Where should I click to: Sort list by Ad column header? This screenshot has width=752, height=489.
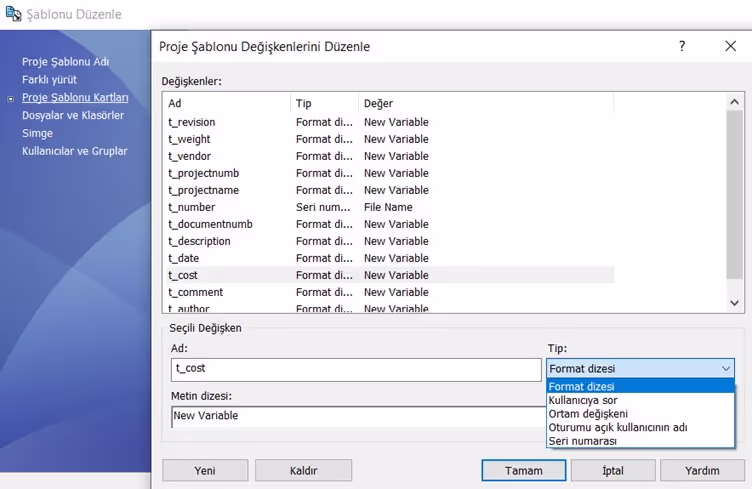[x=227, y=103]
